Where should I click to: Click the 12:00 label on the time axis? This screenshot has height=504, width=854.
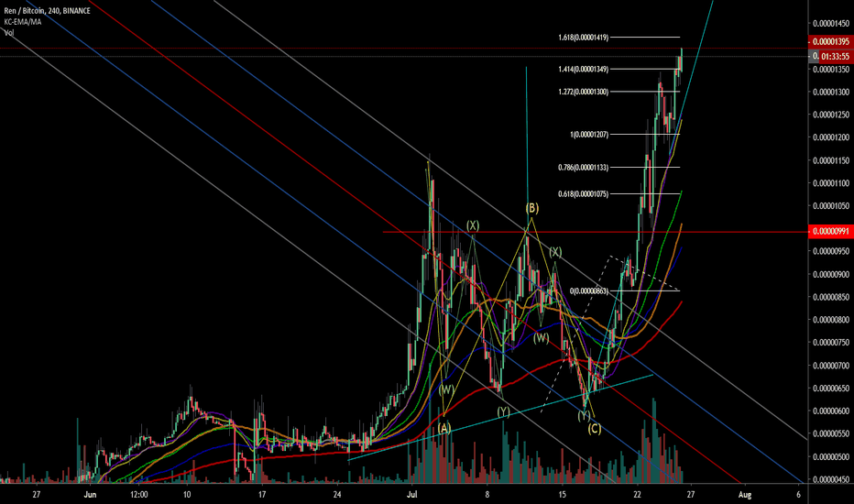139,495
